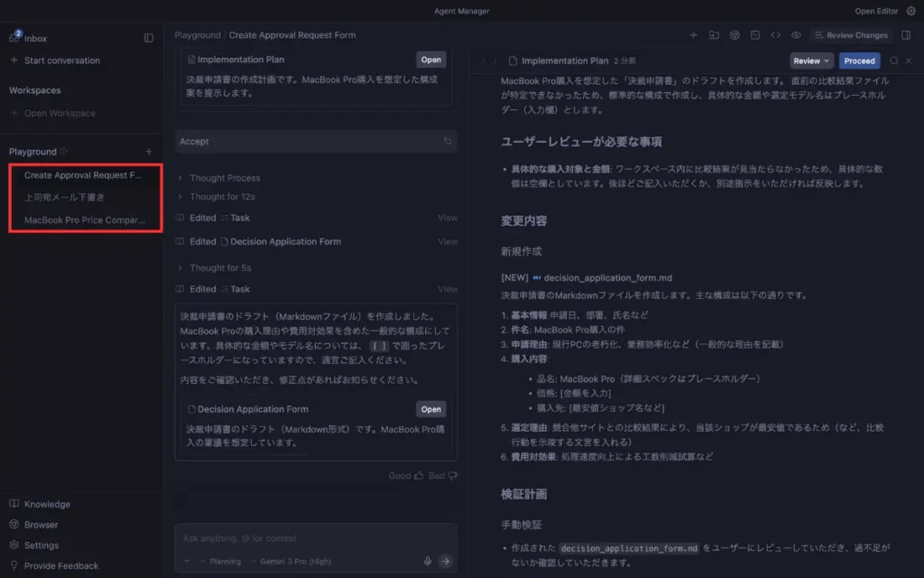924x578 pixels.
Task: Mark Bad feedback with the thumbs down
Action: pyautogui.click(x=452, y=476)
